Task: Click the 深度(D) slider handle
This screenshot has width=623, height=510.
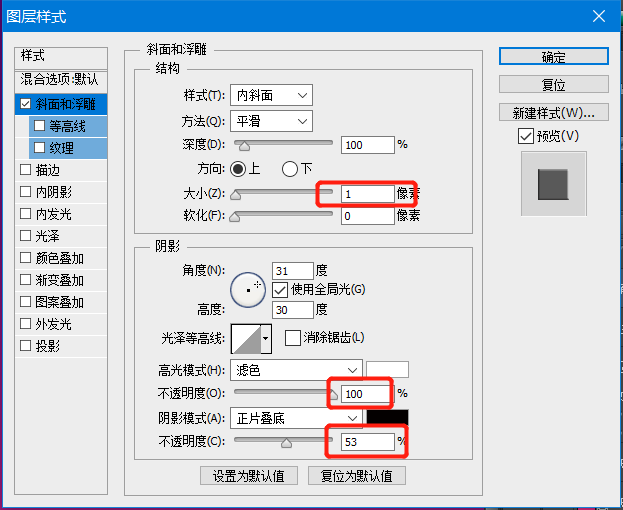Action: tap(244, 147)
